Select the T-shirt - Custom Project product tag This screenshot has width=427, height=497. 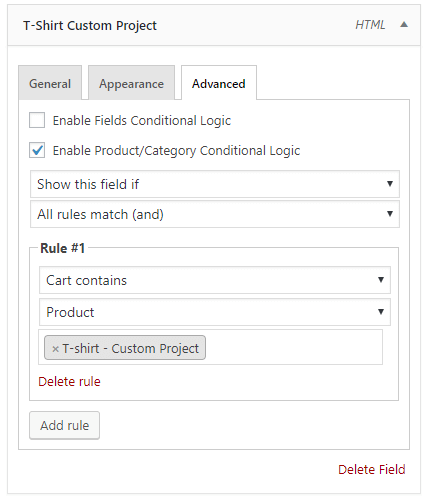130,349
